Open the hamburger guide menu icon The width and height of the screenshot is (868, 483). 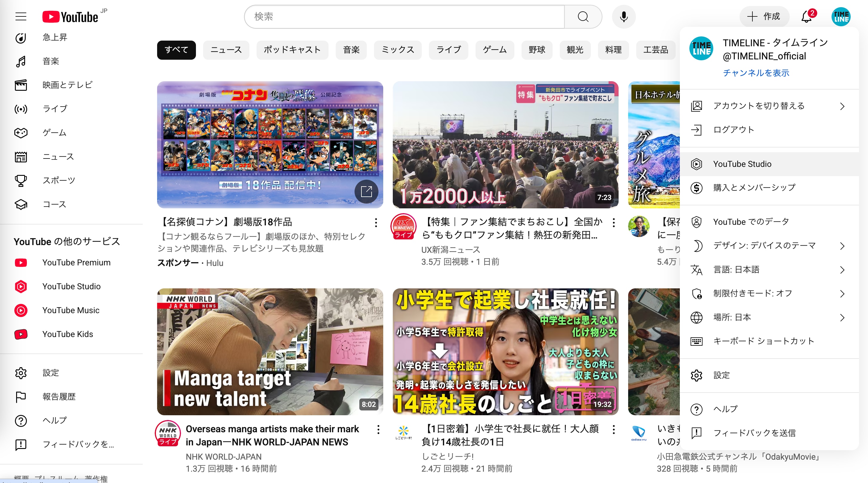tap(21, 16)
